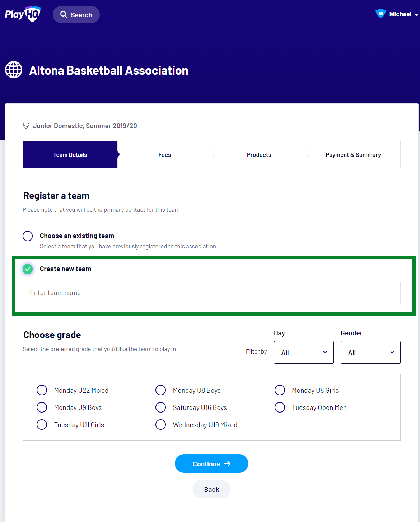Click the Enter team name field
The width and height of the screenshot is (420, 522).
211,293
